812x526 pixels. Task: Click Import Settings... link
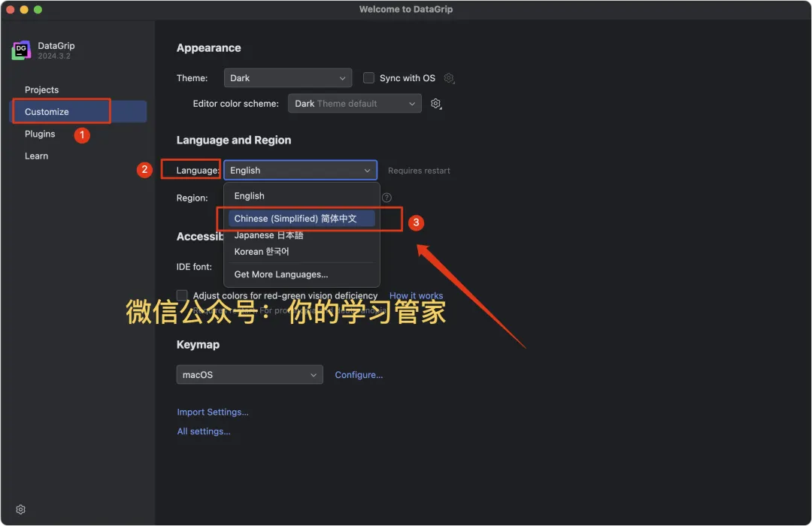point(212,412)
